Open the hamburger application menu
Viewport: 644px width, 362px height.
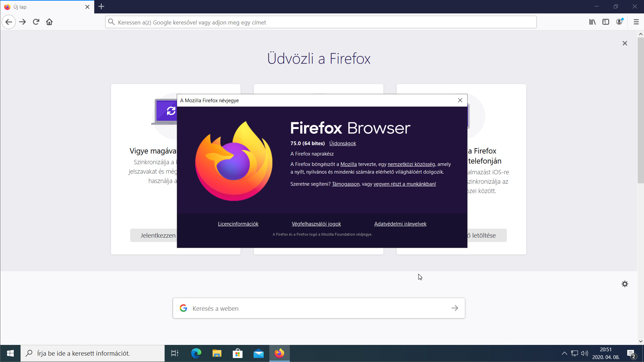pyautogui.click(x=636, y=22)
